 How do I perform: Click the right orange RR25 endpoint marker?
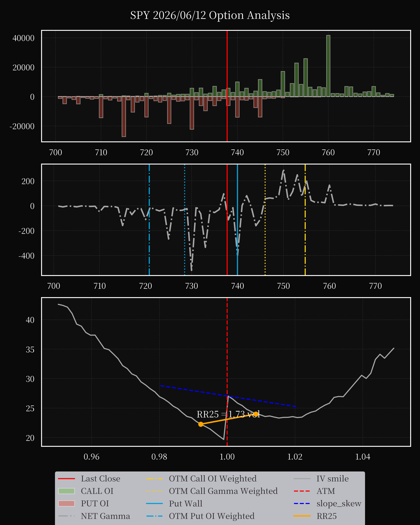256,414
